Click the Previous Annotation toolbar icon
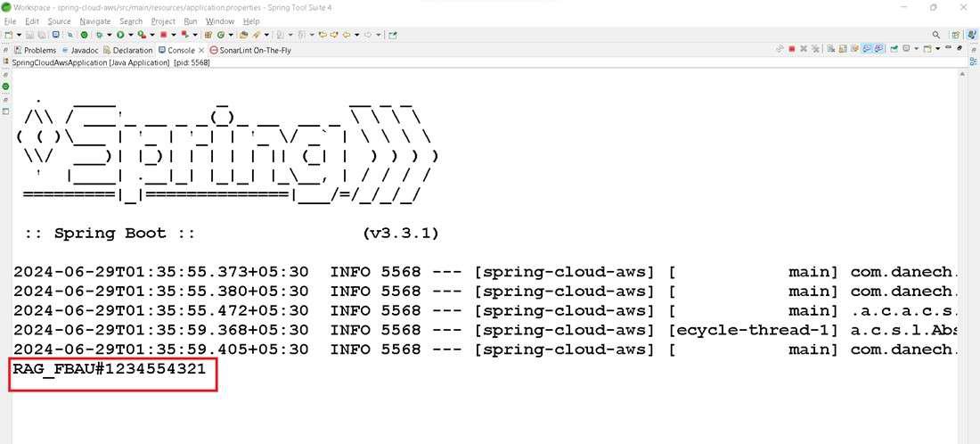 [x=301, y=35]
